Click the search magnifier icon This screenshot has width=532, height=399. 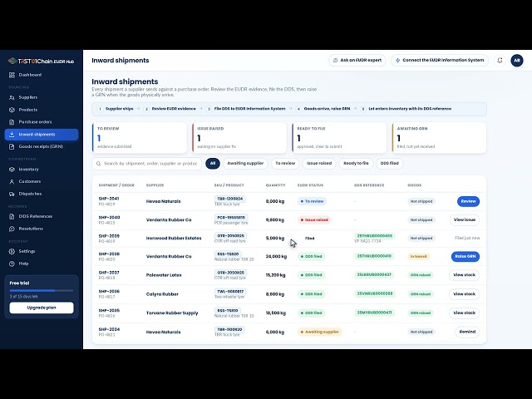(x=98, y=164)
